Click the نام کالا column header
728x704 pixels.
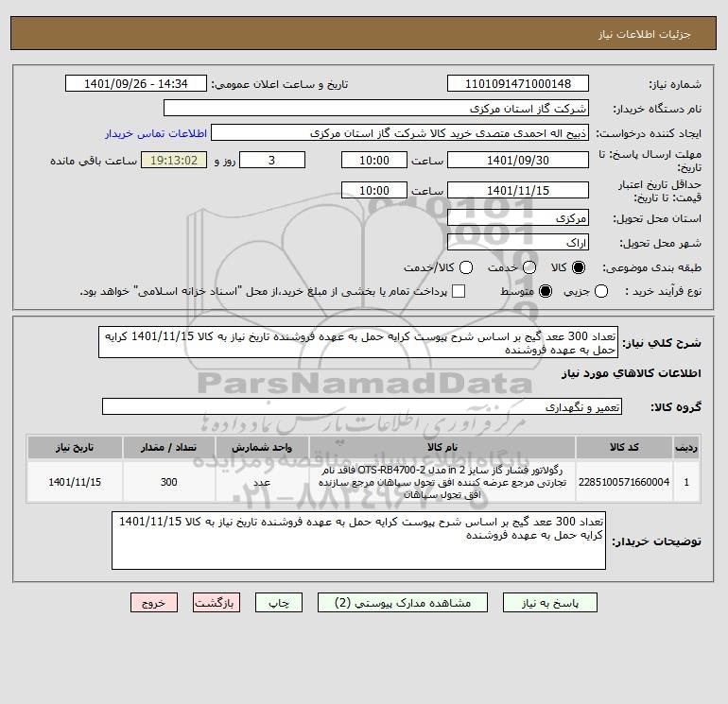[x=442, y=447]
